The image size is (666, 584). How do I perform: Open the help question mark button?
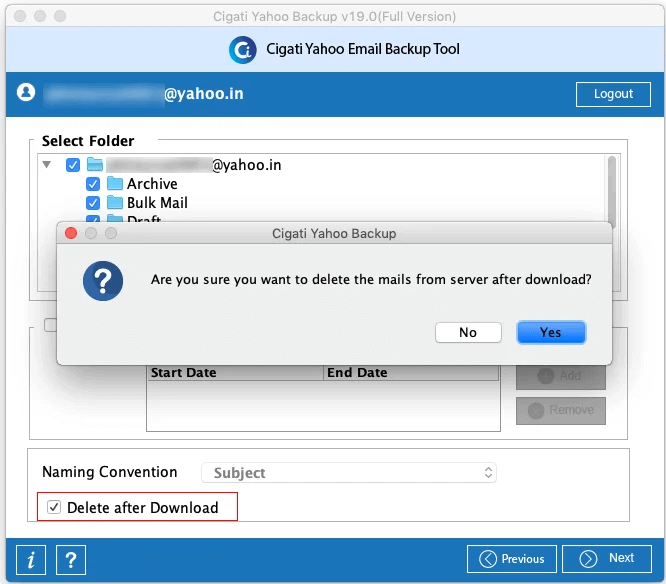click(71, 559)
